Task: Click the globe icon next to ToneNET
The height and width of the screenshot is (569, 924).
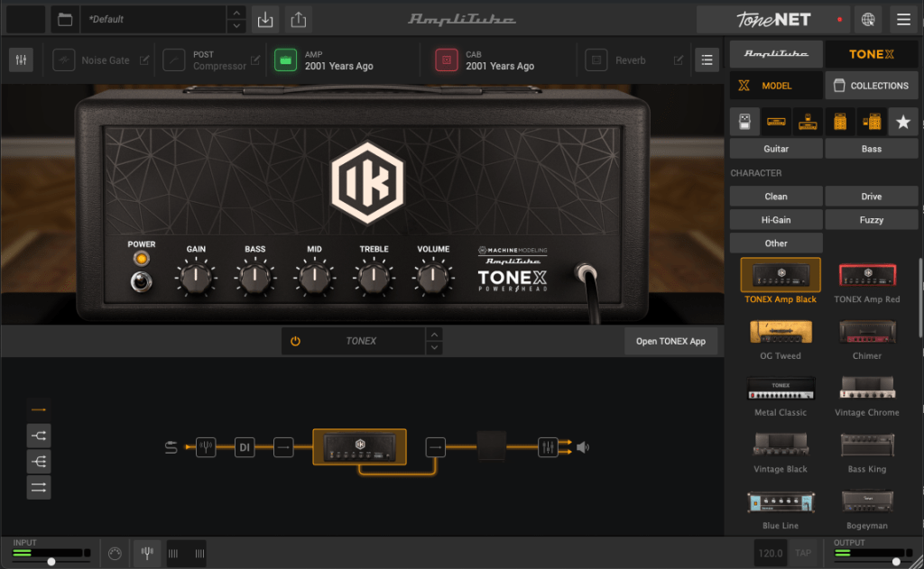Action: pos(868,19)
